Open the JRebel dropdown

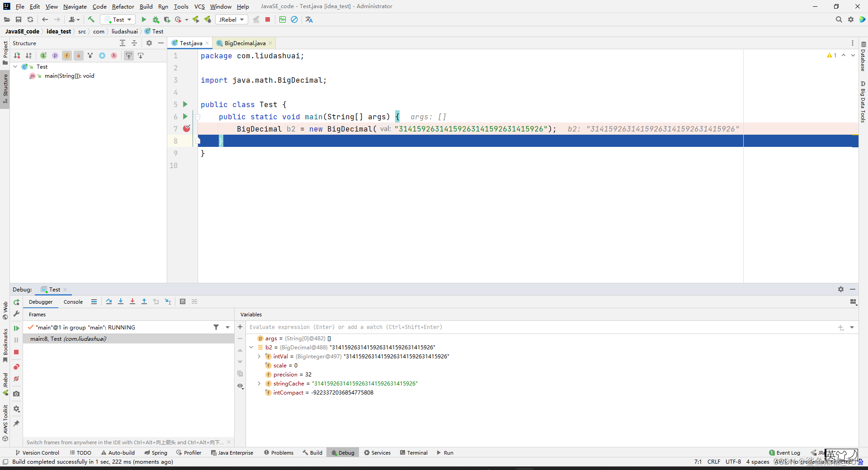232,19
